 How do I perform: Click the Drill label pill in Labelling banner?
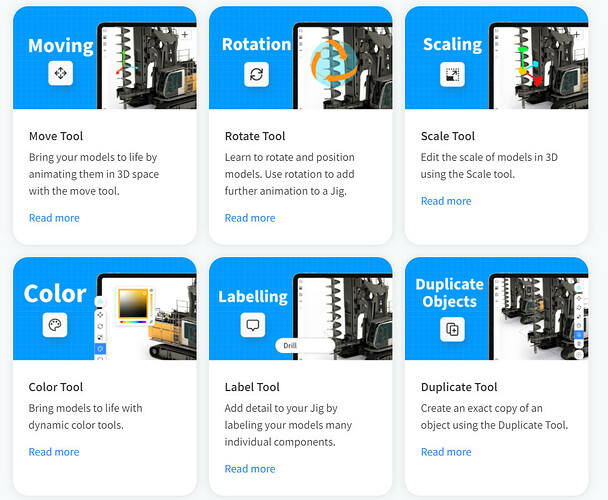click(x=305, y=345)
